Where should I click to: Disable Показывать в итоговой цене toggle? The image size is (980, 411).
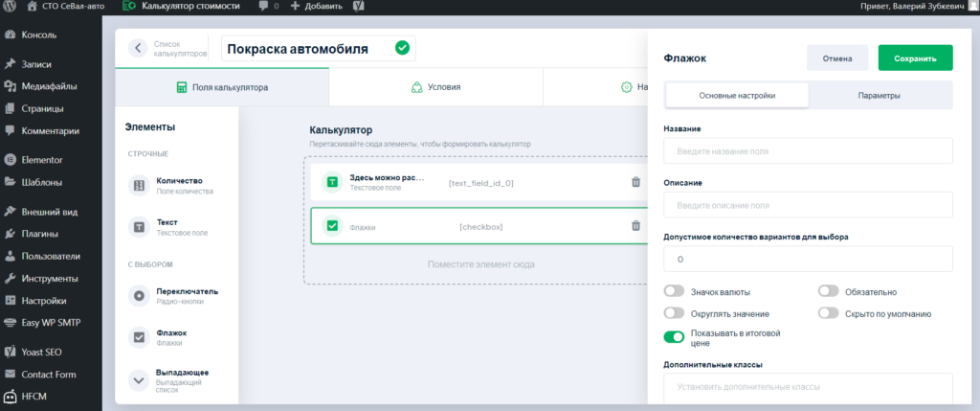(x=674, y=337)
